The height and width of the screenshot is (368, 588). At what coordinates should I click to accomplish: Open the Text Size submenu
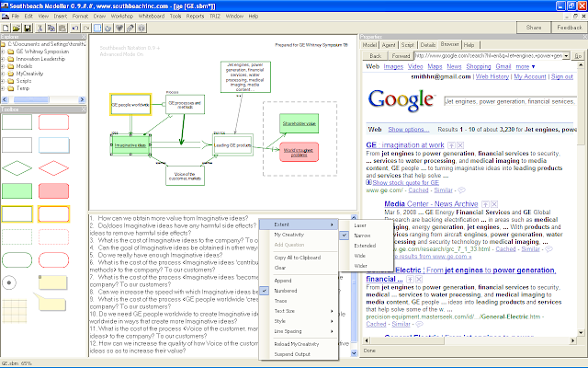299,311
